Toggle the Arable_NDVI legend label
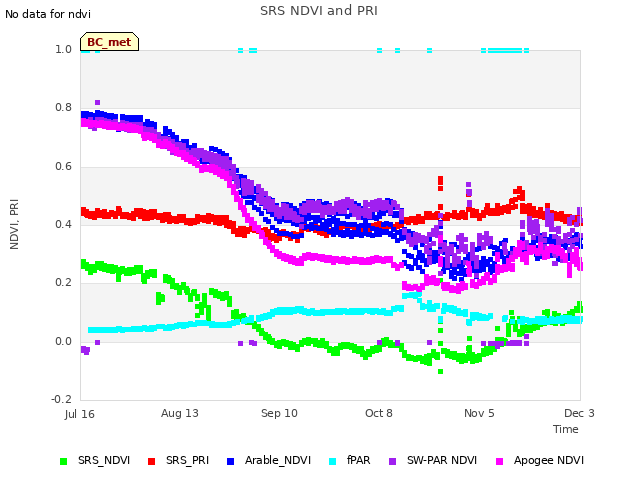640x480 pixels. [x=278, y=460]
